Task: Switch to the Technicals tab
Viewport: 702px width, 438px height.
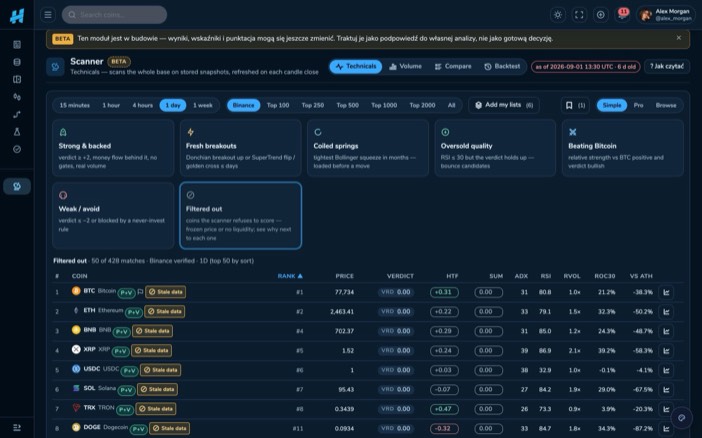Action: (x=356, y=66)
